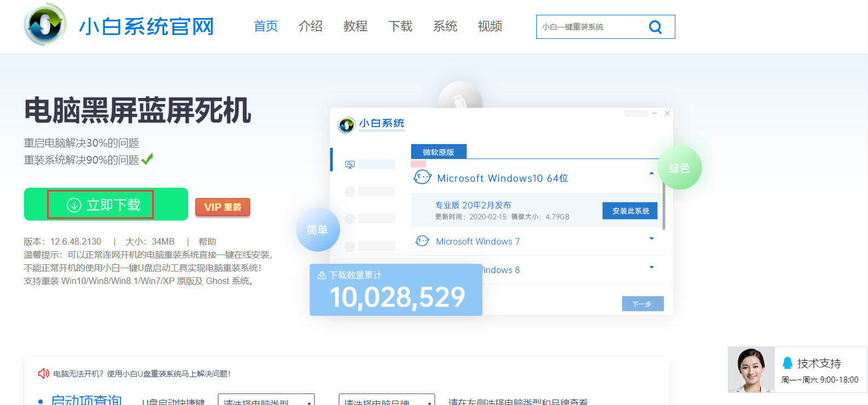Screen dimensions: 868x405
Task: Click the 小白系统官网 site logo icon
Action: coord(45,24)
